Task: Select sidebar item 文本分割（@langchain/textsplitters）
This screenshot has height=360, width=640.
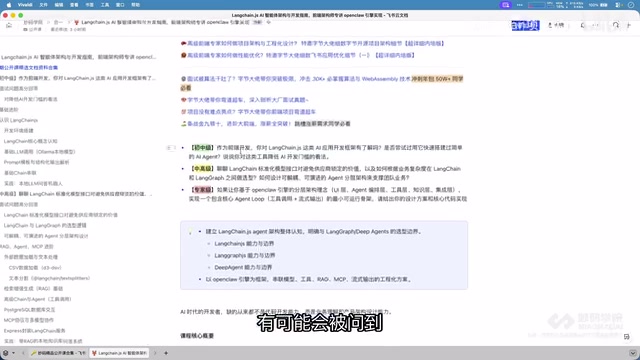Action: (49, 278)
